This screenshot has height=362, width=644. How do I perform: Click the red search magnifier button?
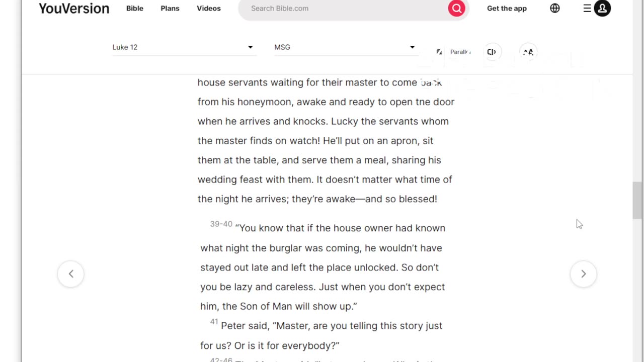(456, 9)
